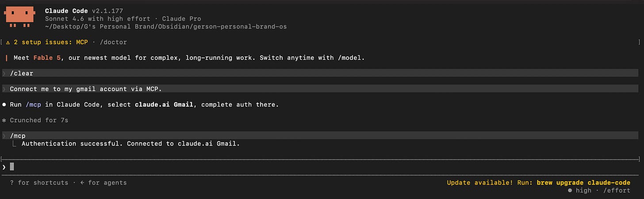Click the gray dot beside high effort

pos(570,190)
